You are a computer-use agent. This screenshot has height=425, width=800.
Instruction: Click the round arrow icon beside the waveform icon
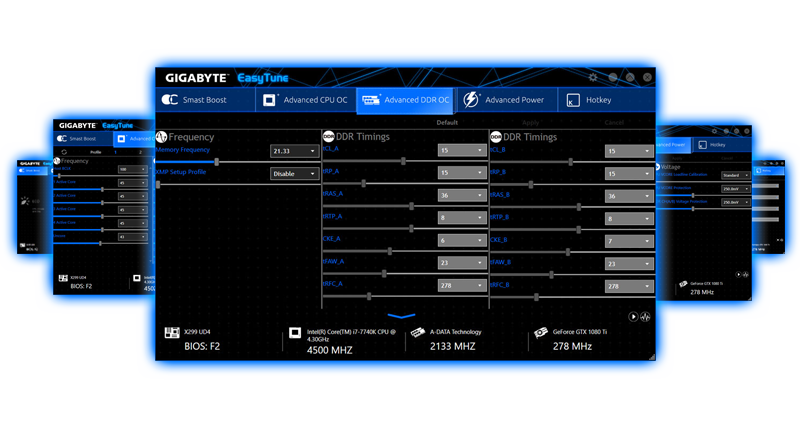633,317
